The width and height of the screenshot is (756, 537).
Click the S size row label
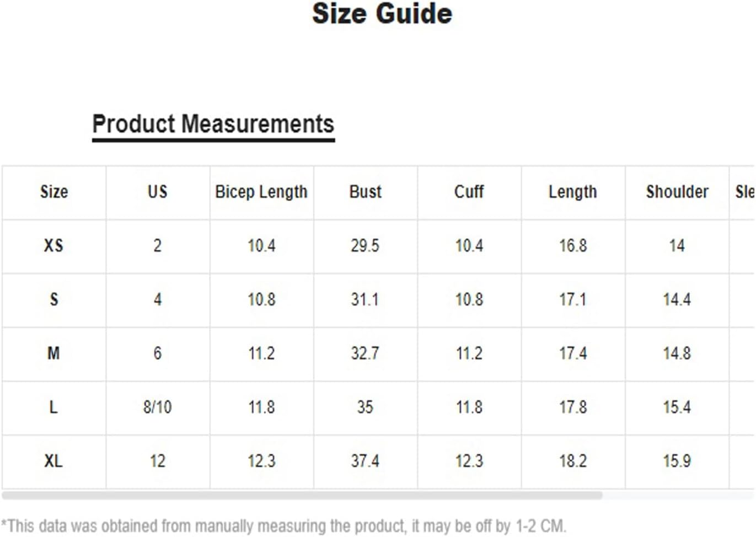pos(53,299)
